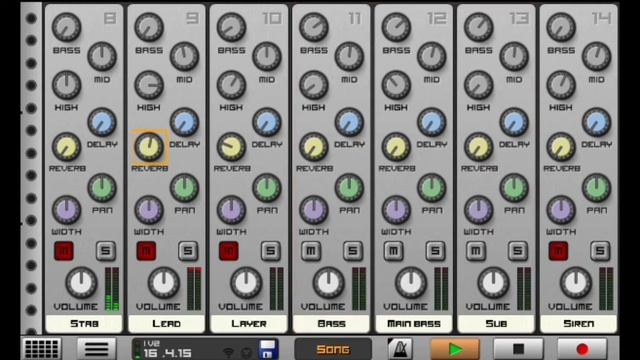The height and width of the screenshot is (360, 640).
Task: Unmute the Stab channel
Action: [x=64, y=251]
